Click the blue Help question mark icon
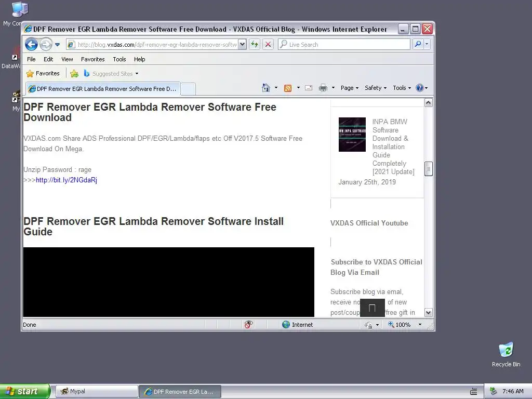Image resolution: width=532 pixels, height=399 pixels. (420, 88)
